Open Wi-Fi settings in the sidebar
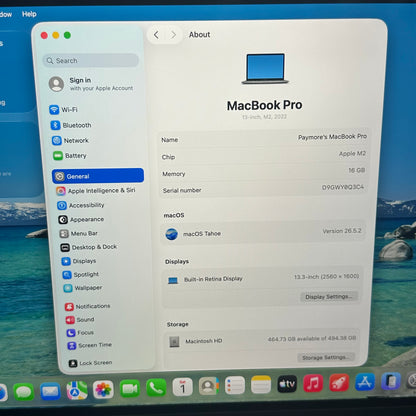This screenshot has height=416, width=416. point(63,109)
